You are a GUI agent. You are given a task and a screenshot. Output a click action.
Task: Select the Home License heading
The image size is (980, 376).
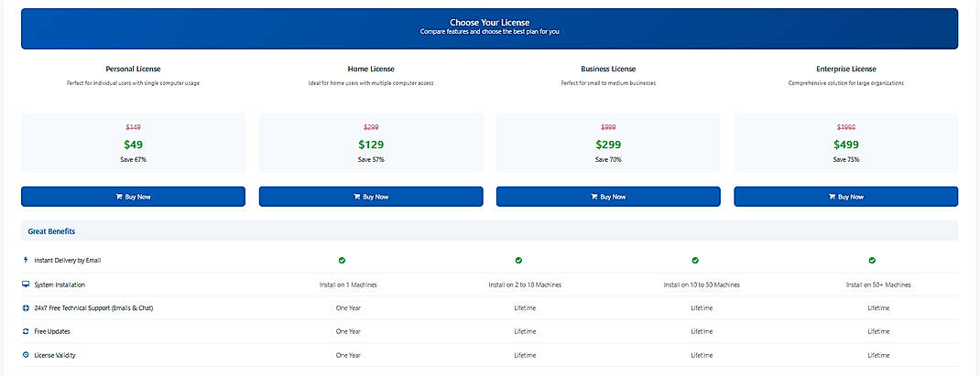[371, 70]
